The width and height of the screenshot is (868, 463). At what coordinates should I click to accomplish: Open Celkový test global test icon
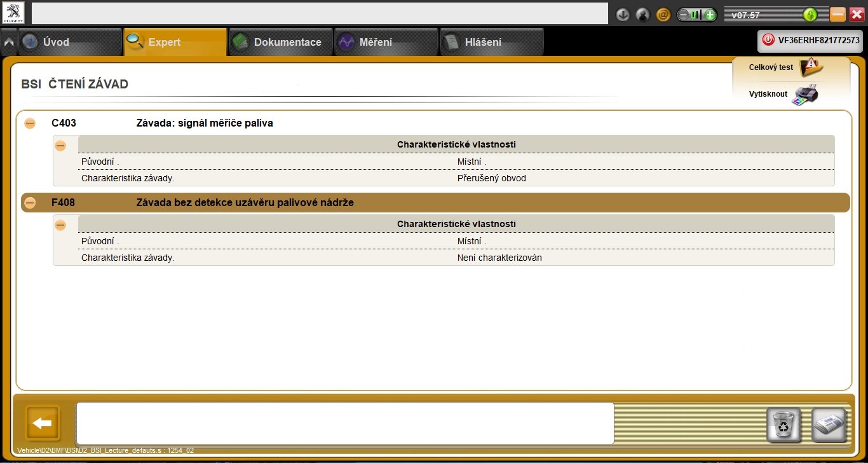click(811, 66)
